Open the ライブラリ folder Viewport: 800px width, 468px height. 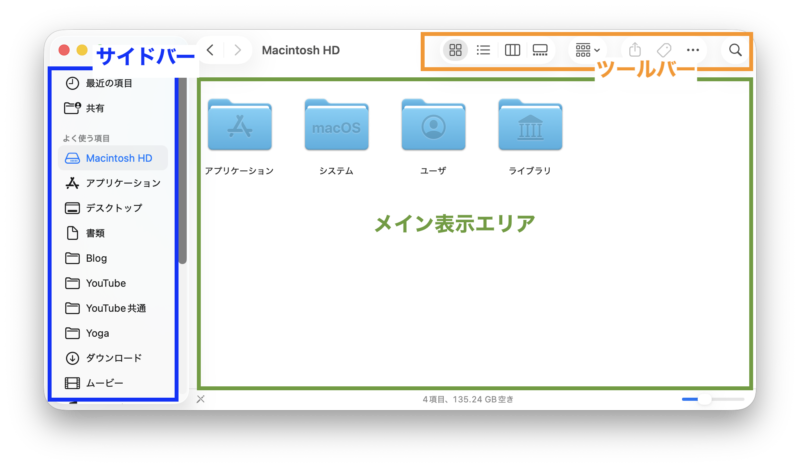[530, 125]
